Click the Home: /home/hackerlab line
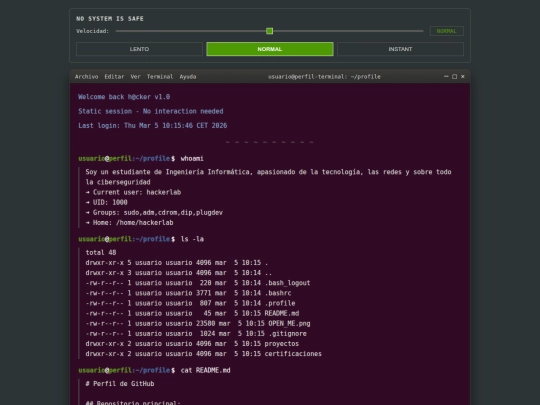This screenshot has width=540, height=405. 129,222
